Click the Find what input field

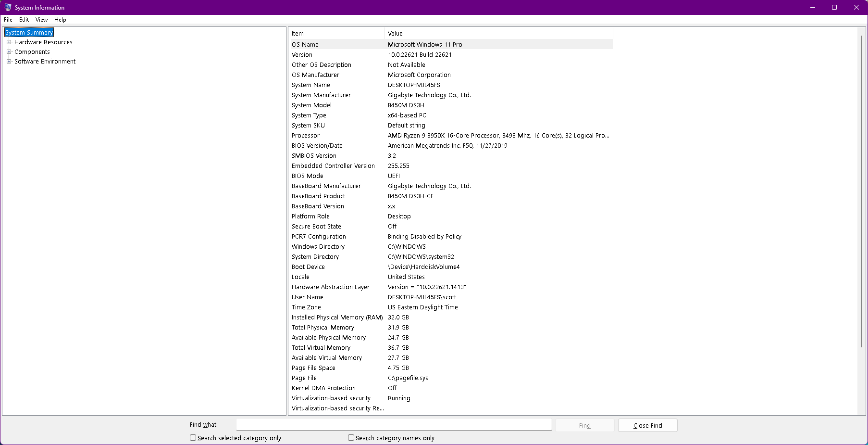tap(394, 424)
